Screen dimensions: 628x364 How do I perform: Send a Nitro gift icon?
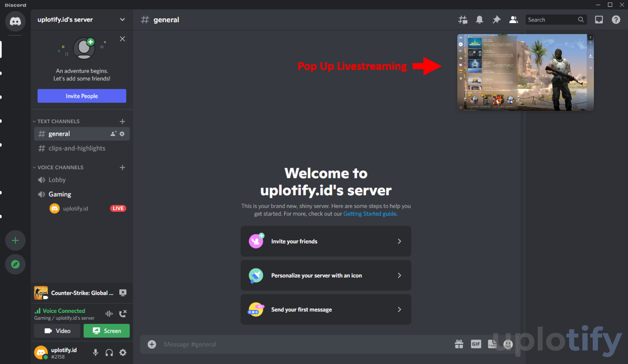click(459, 344)
